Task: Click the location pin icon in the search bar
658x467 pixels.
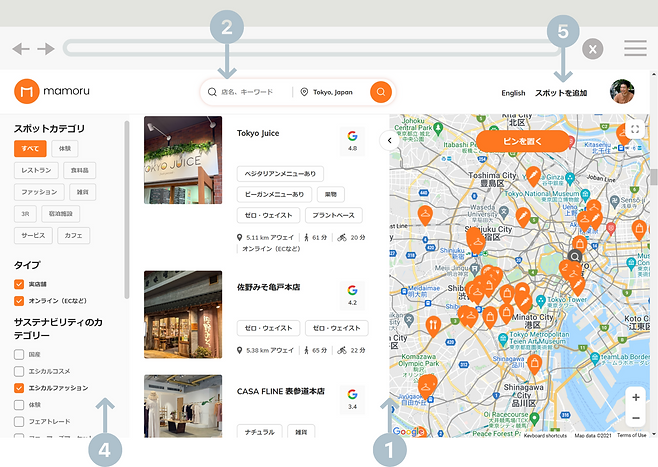Action: pyautogui.click(x=304, y=92)
